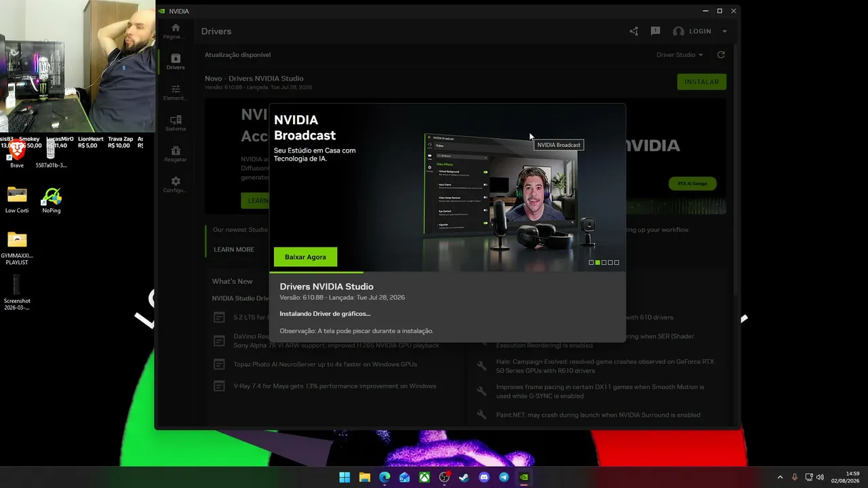Open the NoPing desktop shortcut
The height and width of the screenshot is (488, 868).
pos(52,201)
